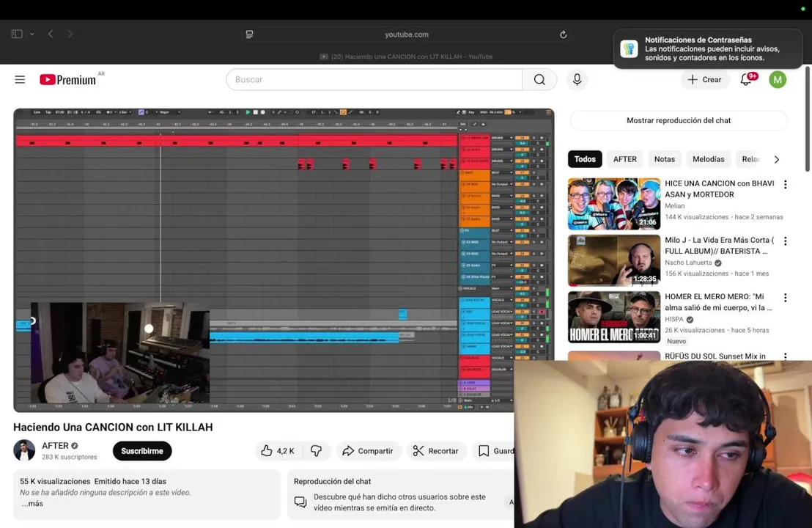Reload the page with the refresh icon
Image resolution: width=812 pixels, height=528 pixels.
563,34
